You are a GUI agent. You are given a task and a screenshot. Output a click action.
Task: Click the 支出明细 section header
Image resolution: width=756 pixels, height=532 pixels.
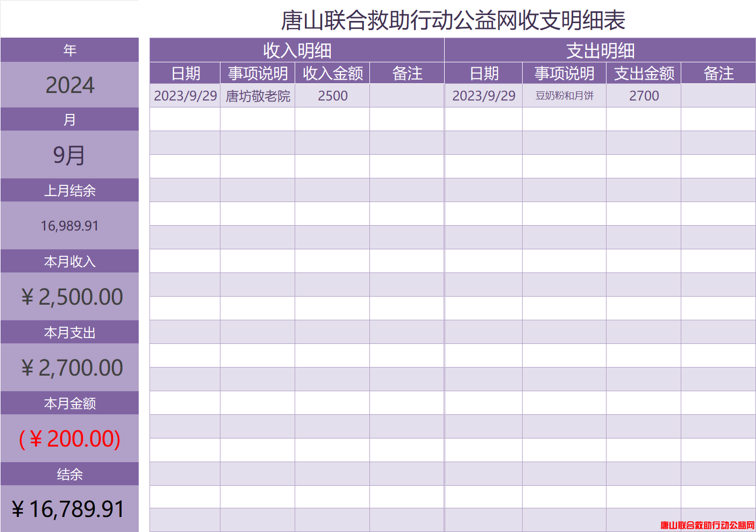pos(600,51)
